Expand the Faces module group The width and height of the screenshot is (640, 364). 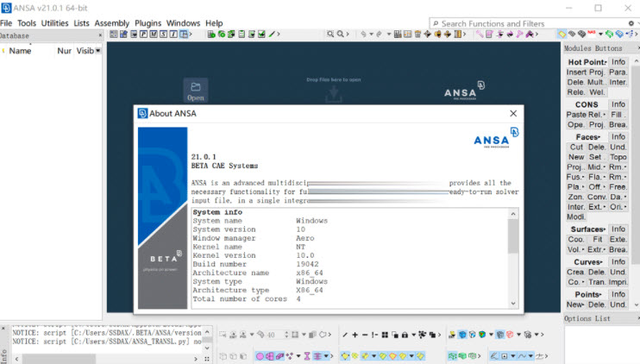point(587,137)
